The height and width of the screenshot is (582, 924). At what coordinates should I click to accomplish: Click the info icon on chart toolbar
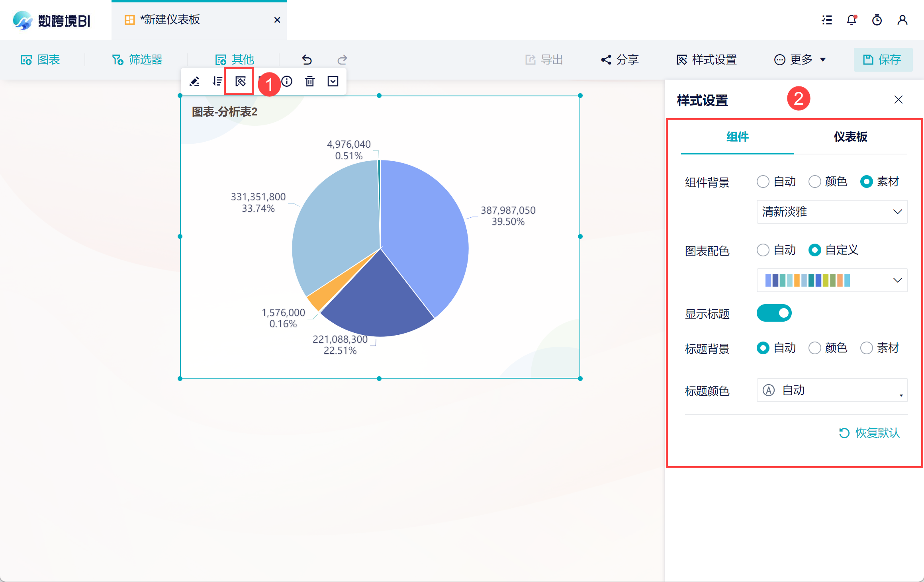click(x=287, y=82)
